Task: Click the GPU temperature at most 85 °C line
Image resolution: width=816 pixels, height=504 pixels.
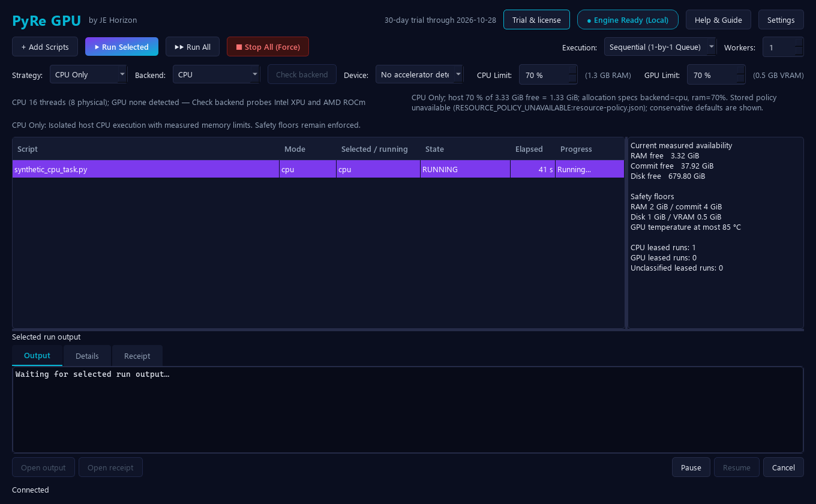Action: [x=686, y=227]
